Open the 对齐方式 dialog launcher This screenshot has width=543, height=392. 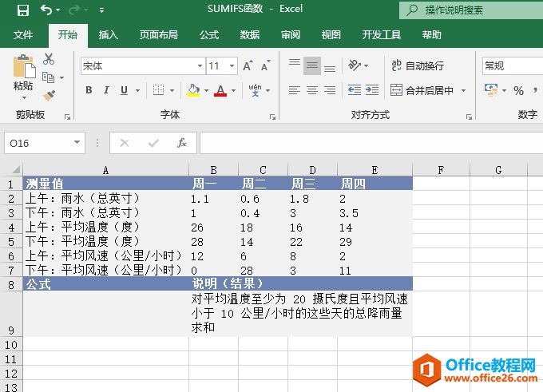(x=469, y=117)
